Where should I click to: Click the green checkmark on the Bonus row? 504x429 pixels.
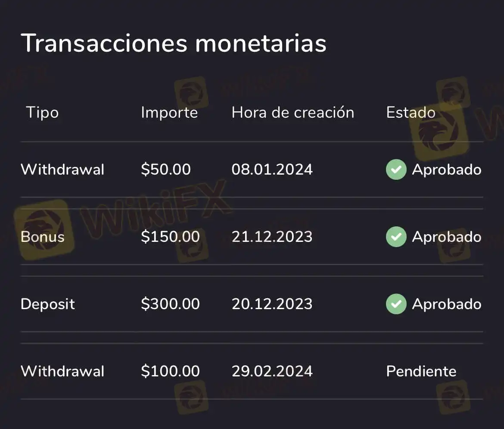click(x=396, y=237)
